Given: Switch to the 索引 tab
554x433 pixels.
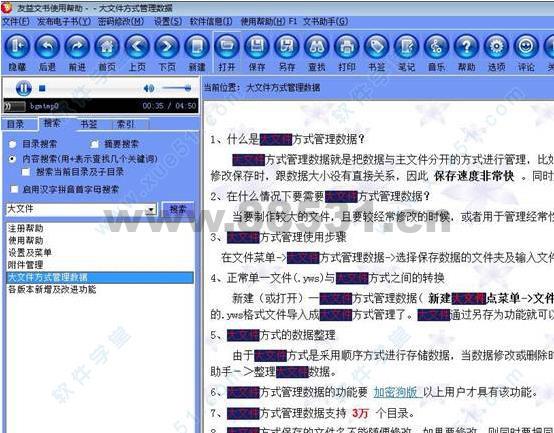Looking at the screenshot, I should click(125, 124).
